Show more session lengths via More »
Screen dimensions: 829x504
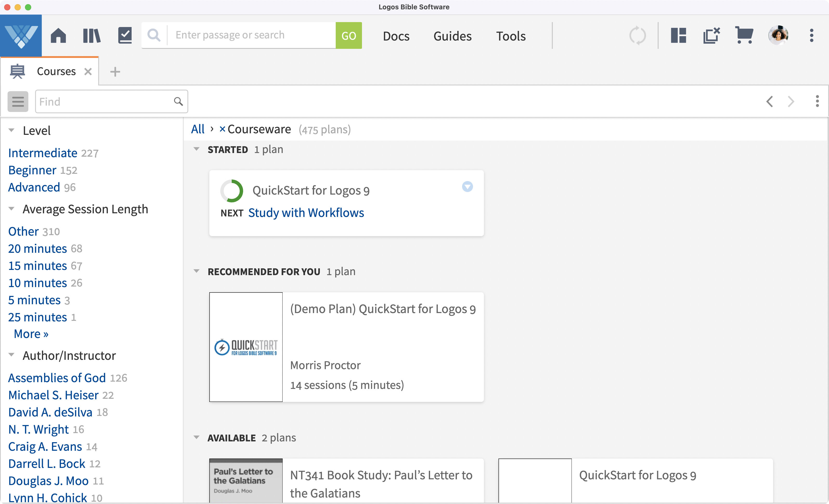[x=31, y=334]
